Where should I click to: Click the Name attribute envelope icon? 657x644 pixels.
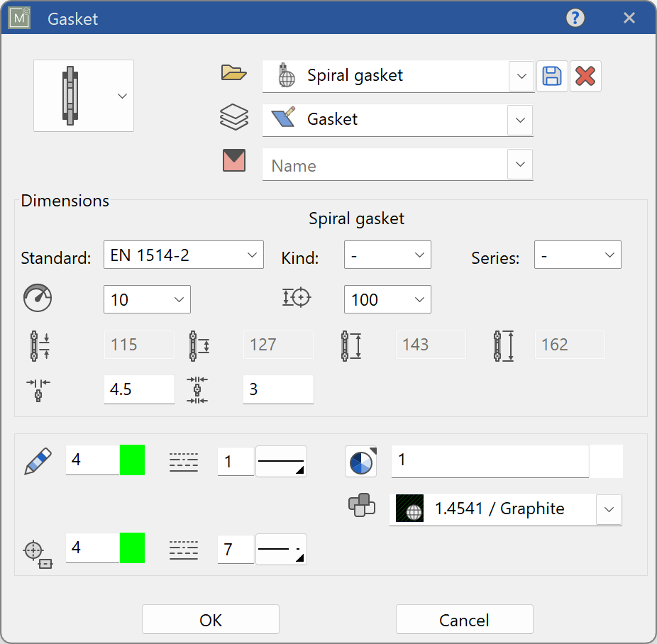(x=234, y=161)
